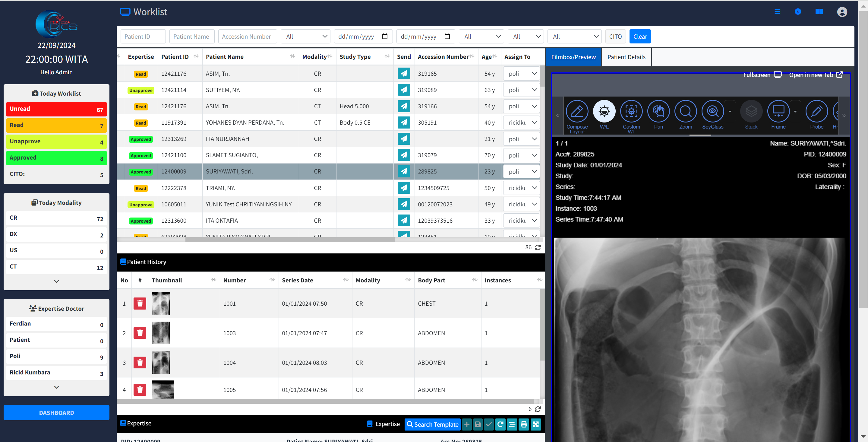The height and width of the screenshot is (442, 868).
Task: Refresh the worklist count 86
Action: (x=538, y=247)
